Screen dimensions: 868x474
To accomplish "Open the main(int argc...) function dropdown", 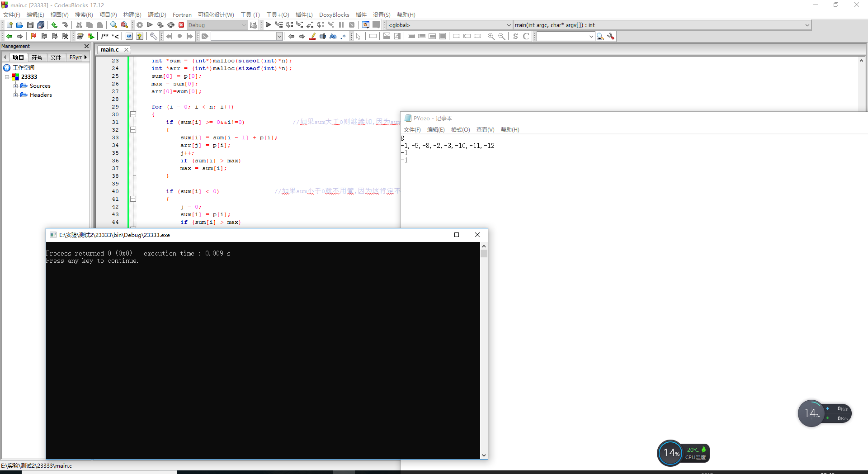I will coord(662,25).
